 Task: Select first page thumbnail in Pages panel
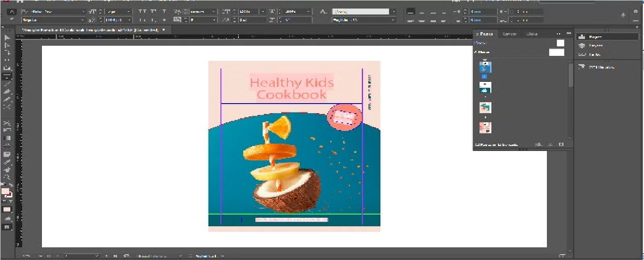point(485,67)
